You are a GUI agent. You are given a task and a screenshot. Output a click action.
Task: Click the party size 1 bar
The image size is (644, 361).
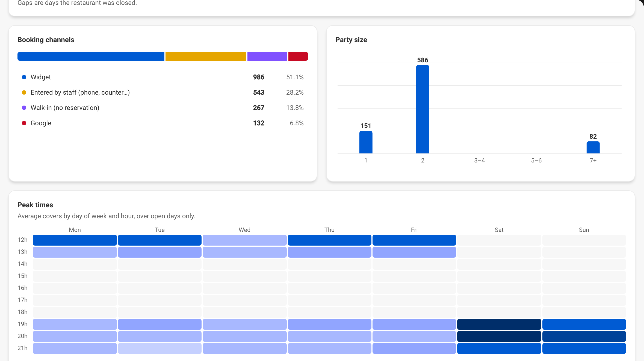pyautogui.click(x=366, y=142)
